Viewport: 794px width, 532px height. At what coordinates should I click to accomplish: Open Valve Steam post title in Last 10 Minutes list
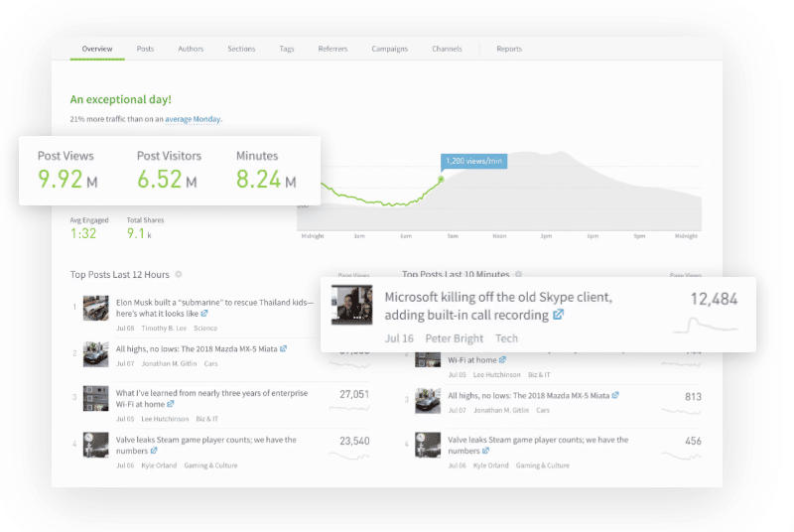pos(538,445)
